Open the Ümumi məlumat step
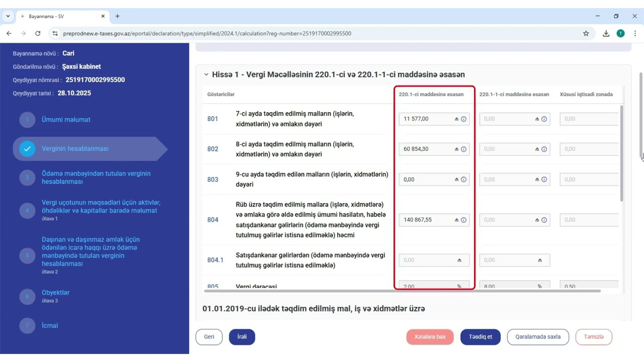The height and width of the screenshot is (362, 644). point(66,120)
